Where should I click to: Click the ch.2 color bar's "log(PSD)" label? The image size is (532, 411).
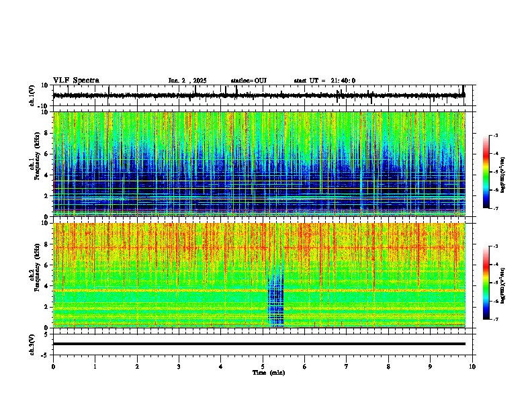click(x=503, y=286)
